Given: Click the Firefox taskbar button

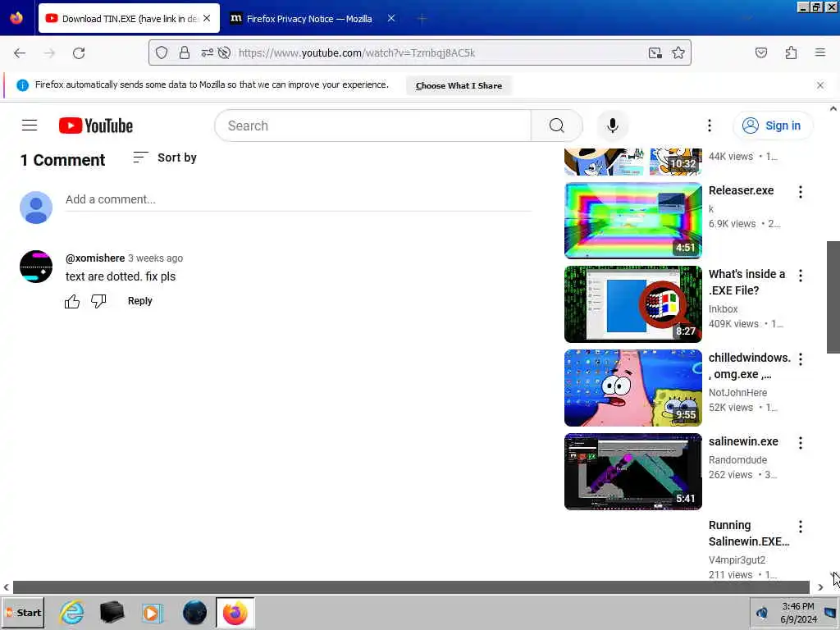Looking at the screenshot, I should click(235, 612).
